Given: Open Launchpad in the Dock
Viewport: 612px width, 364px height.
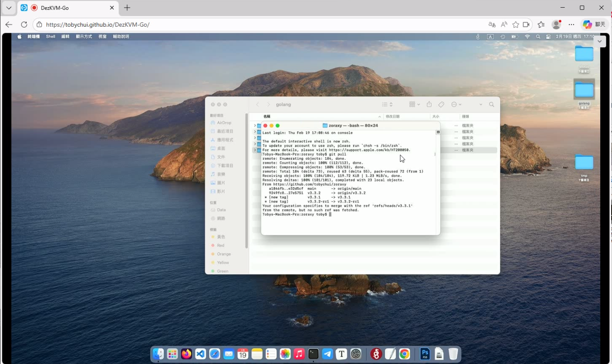Looking at the screenshot, I should point(172,354).
